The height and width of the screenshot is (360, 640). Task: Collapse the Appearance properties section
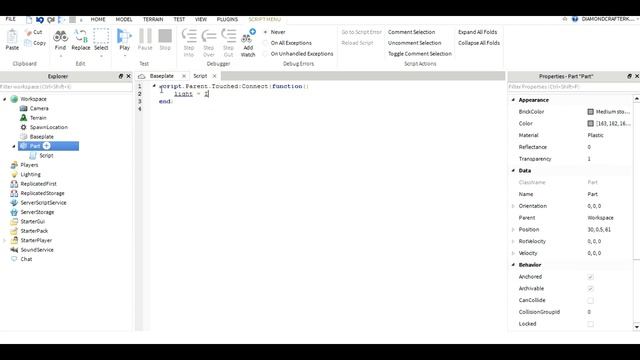[513, 100]
